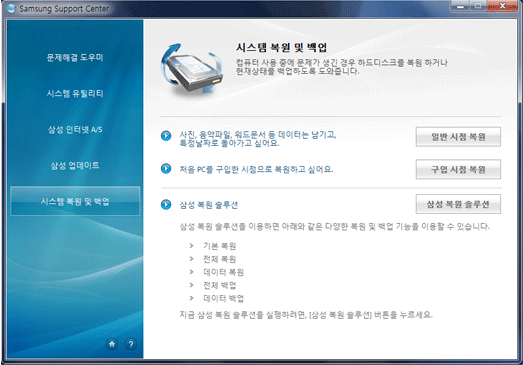Select 시스템 복원 및 백업 sidebar item

point(75,201)
